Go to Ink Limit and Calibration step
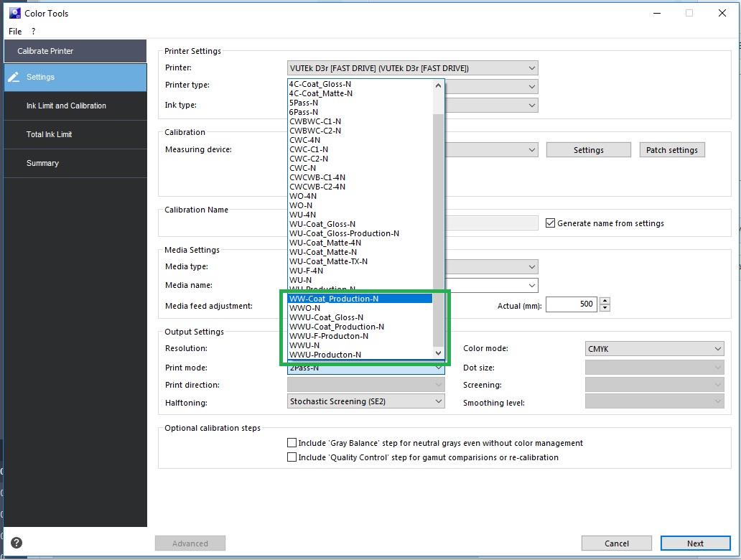This screenshot has width=741, height=560. (75, 106)
